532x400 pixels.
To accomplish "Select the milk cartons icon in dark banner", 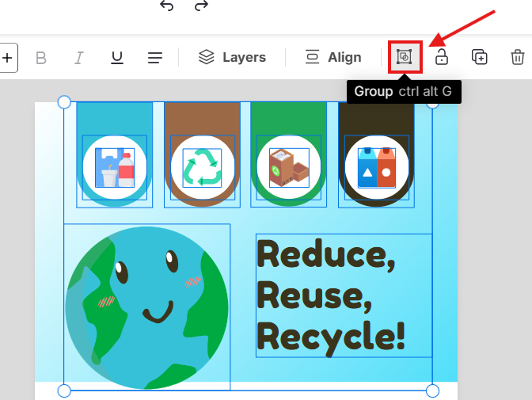I will tap(376, 167).
